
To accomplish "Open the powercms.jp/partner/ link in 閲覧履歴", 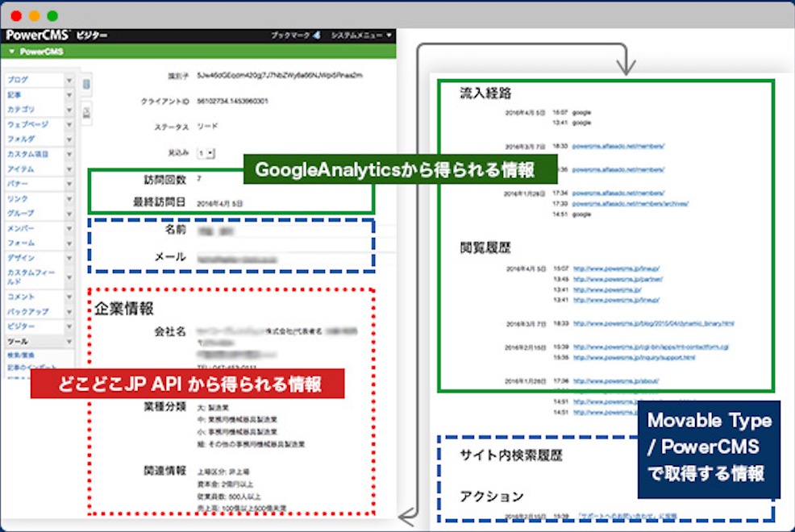I will (x=618, y=279).
